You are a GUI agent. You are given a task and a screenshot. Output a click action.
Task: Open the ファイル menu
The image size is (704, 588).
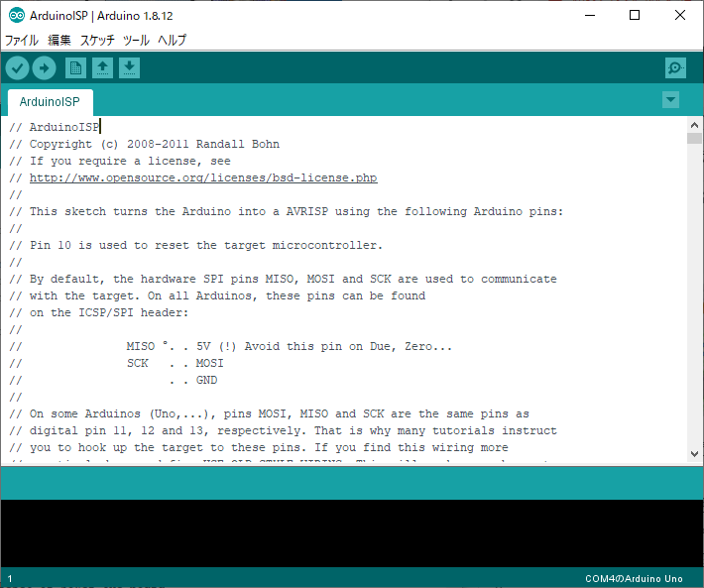pyautogui.click(x=21, y=40)
